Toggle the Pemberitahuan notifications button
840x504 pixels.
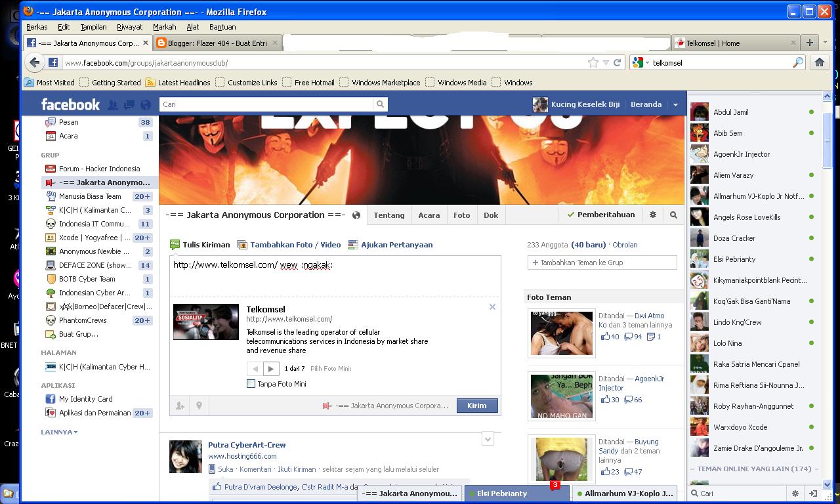pos(600,215)
